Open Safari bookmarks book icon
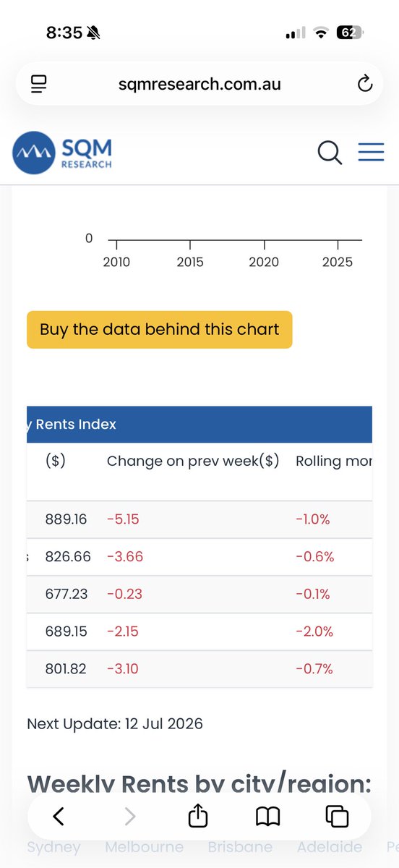The image size is (399, 868). click(267, 817)
